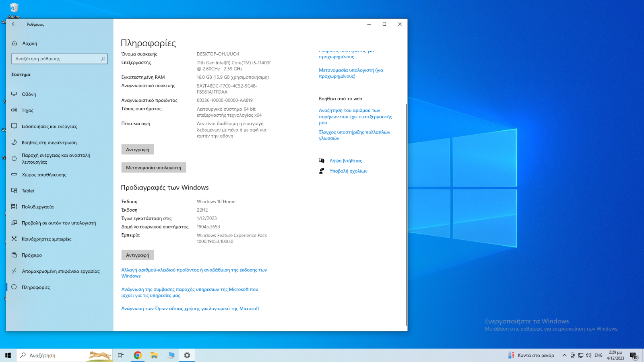Viewport: 644px width, 362px height.
Task: Open Microsoft services agreement link
Action: click(190, 292)
